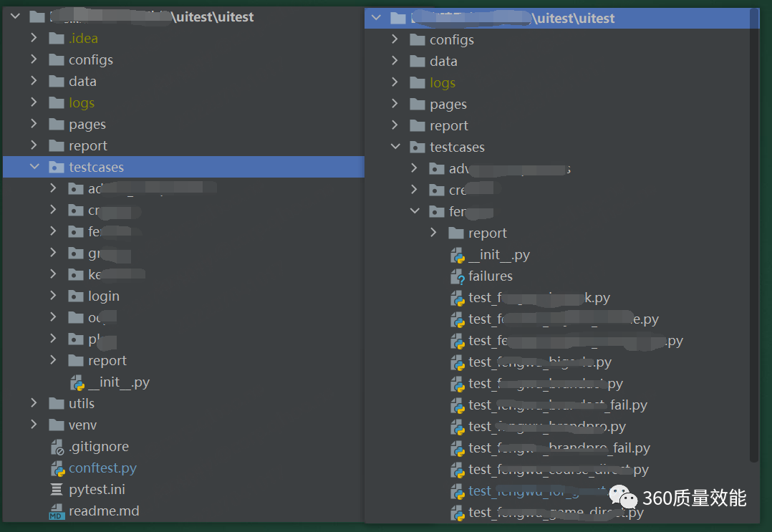772x532 pixels.
Task: Collapse the 'fen' package in right tree
Action: pos(415,211)
